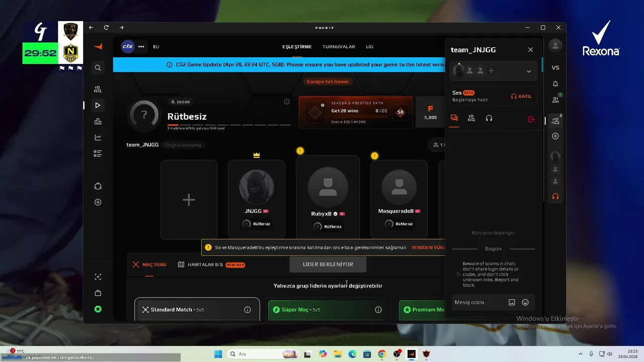
Task: Open friends icon with green badge
Action: tap(555, 100)
